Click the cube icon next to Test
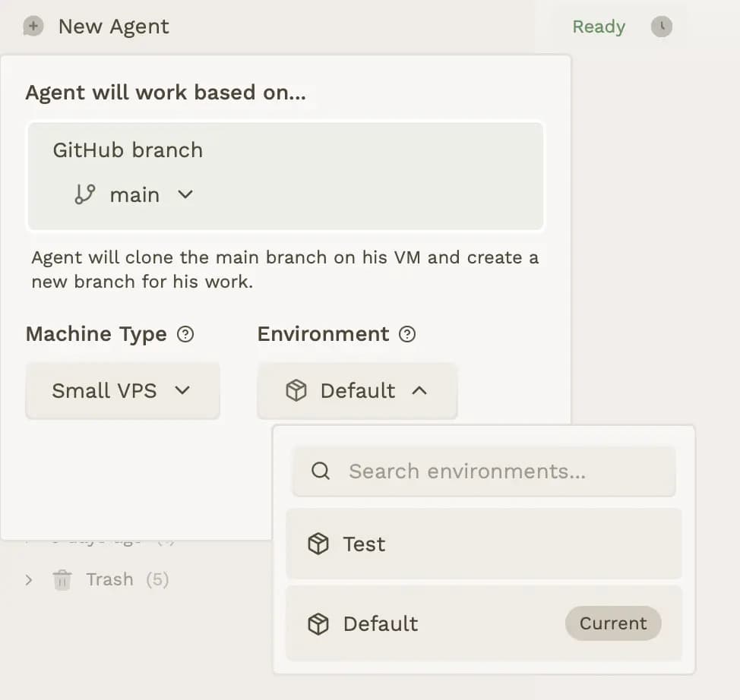Screen dimensions: 740x700 [318, 544]
